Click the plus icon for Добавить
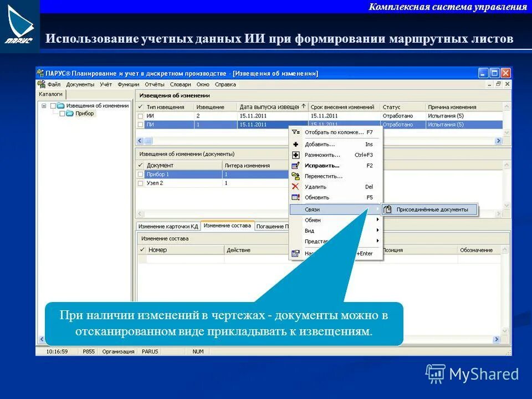The height and width of the screenshot is (399, 532). click(295, 144)
